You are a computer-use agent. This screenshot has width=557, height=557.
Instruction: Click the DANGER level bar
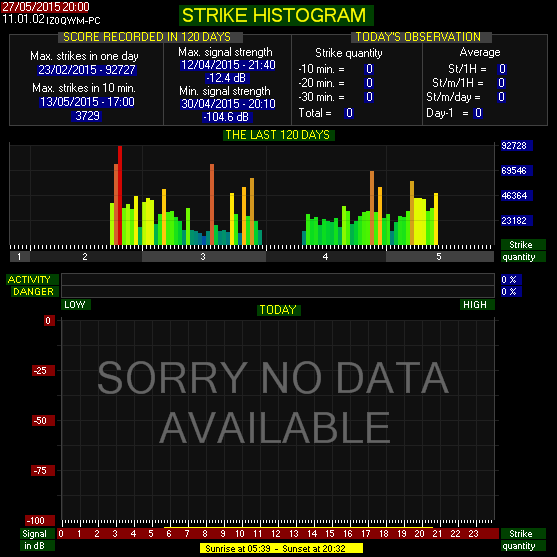278,291
